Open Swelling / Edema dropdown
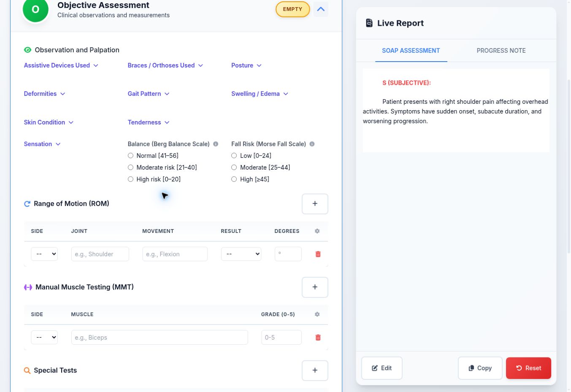The height and width of the screenshot is (392, 571). click(x=260, y=94)
